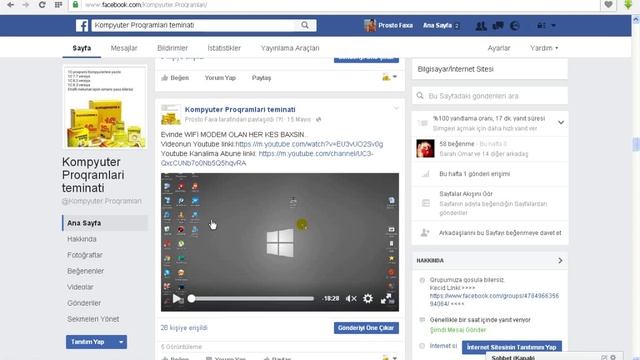Open the reaction-as page dropdown above post

[389, 77]
